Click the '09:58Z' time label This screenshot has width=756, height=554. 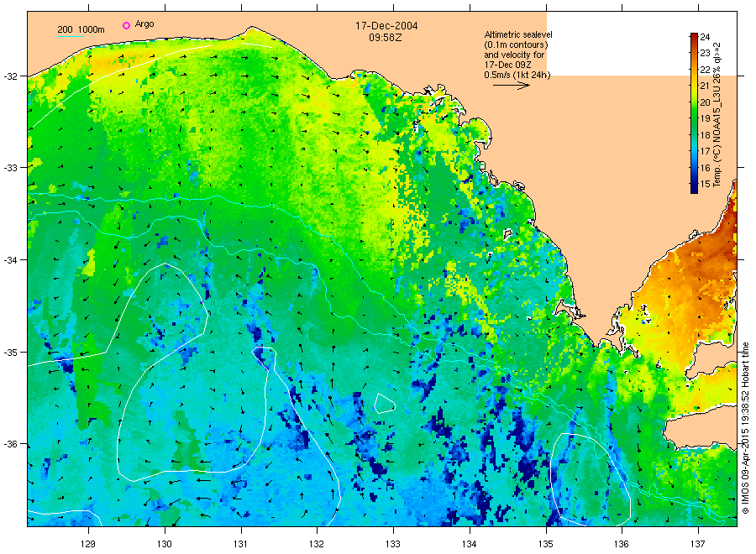coord(386,38)
